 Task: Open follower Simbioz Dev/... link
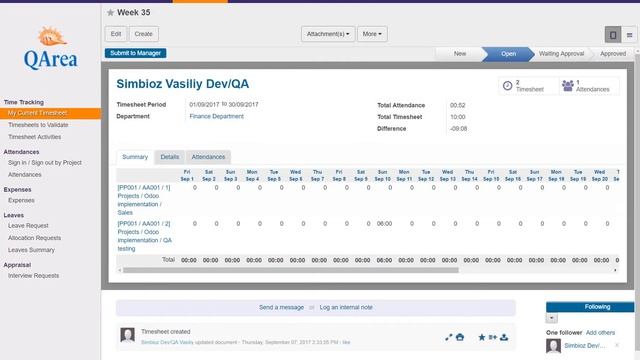click(x=584, y=345)
